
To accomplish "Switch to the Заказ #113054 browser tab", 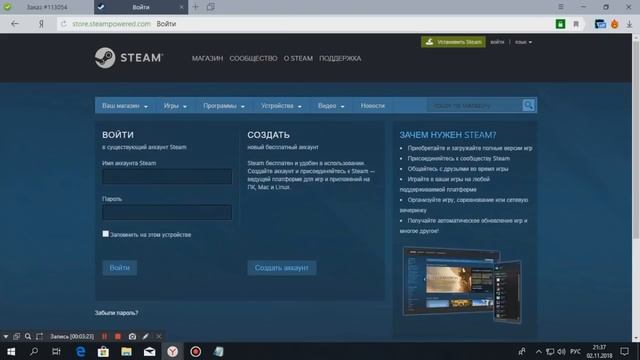I will pyautogui.click(x=47, y=7).
